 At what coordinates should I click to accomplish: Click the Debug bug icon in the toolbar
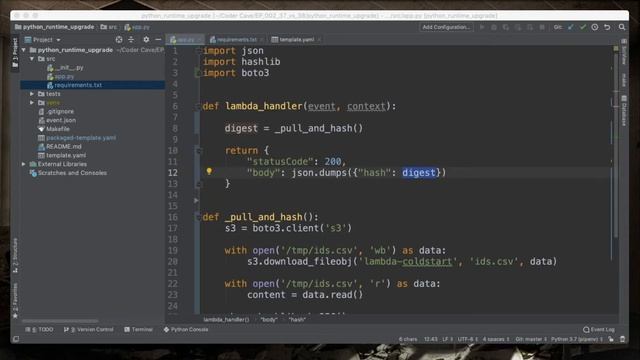click(494, 27)
